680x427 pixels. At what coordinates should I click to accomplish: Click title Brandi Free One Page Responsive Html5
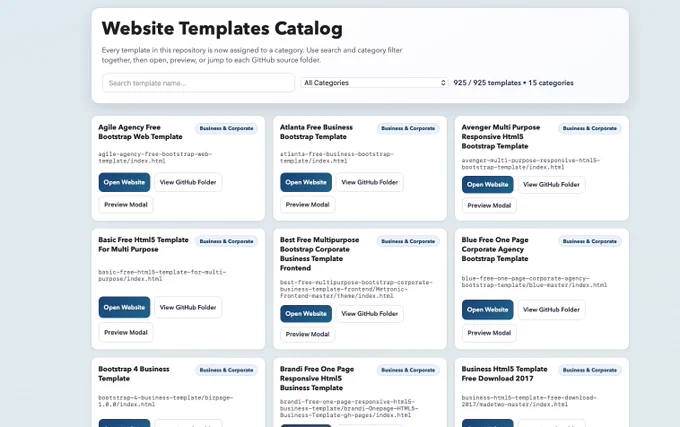coord(317,378)
